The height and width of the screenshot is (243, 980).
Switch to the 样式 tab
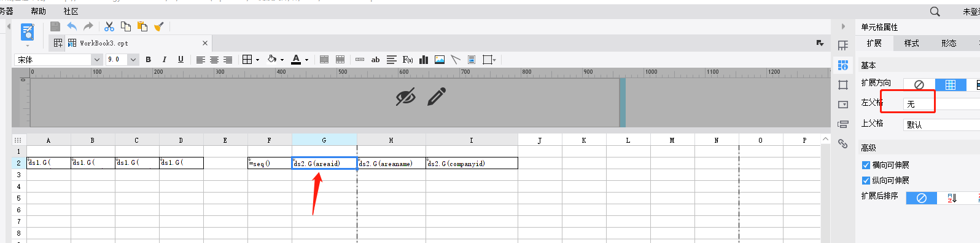(x=912, y=43)
